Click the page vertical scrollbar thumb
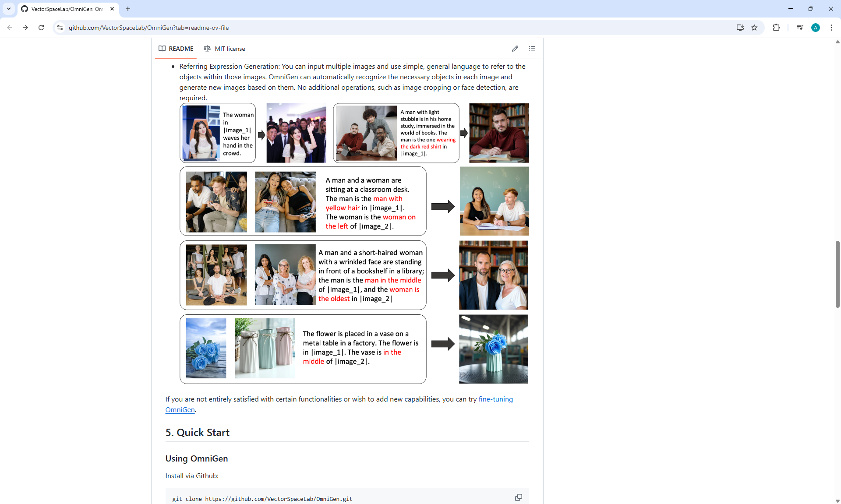This screenshot has height=504, width=841. coord(837,274)
